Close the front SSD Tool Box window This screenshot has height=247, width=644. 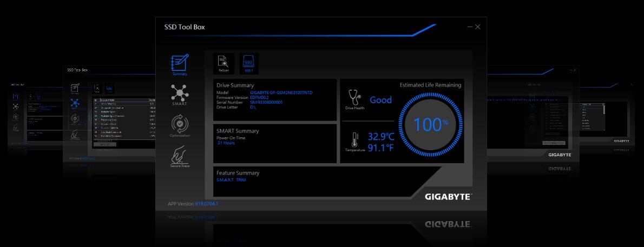478,27
